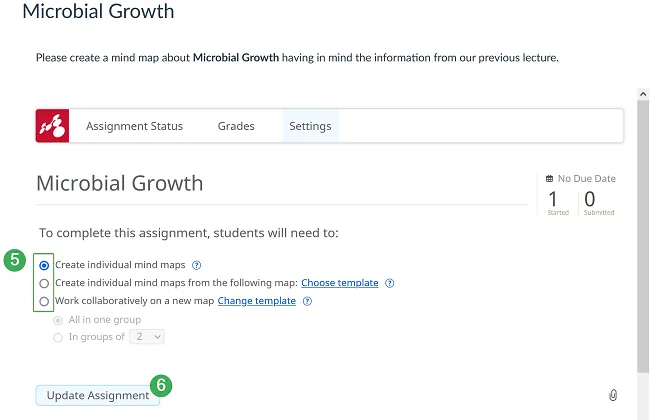The width and height of the screenshot is (650, 420).
Task: Click help icon next to Change template
Action: point(307,301)
